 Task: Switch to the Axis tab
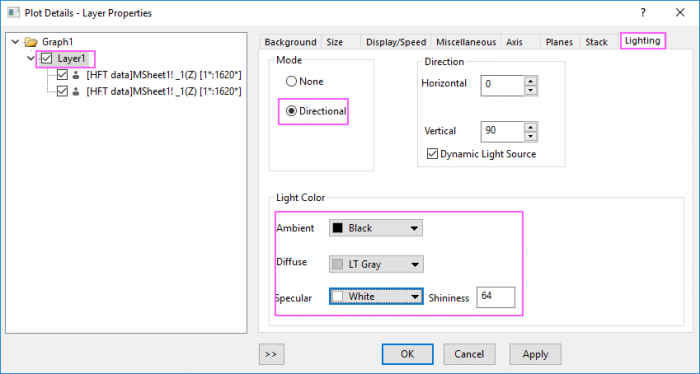pyautogui.click(x=521, y=42)
